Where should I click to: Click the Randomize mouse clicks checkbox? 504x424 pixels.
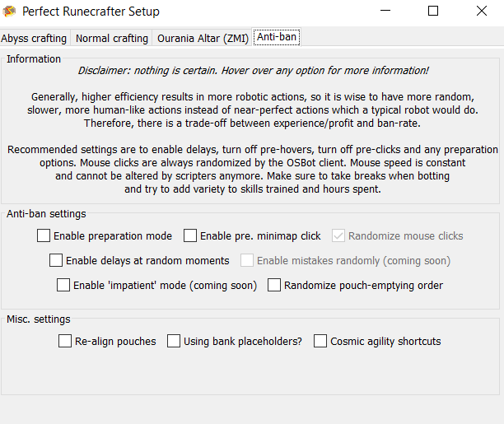[338, 235]
